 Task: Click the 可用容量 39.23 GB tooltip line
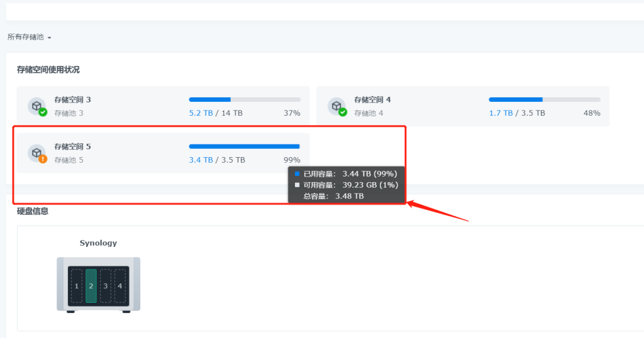tap(347, 185)
